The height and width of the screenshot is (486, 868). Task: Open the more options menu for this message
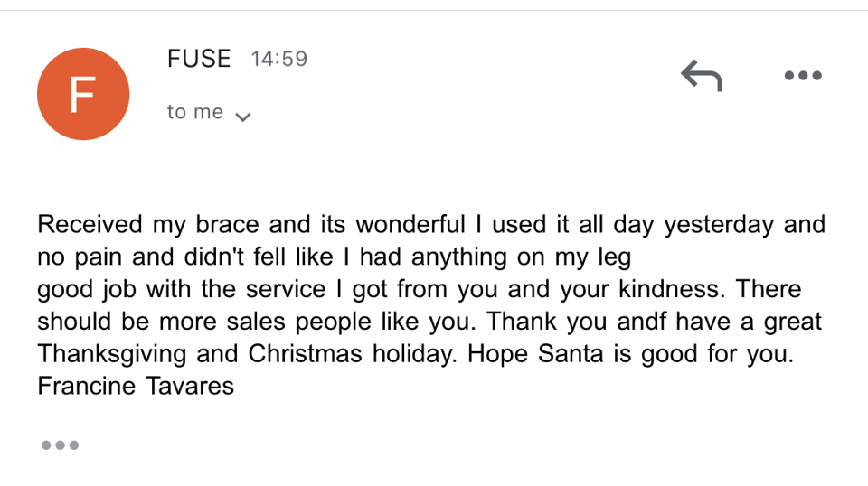tap(803, 75)
